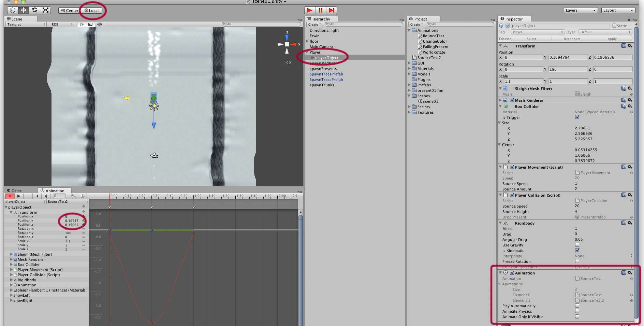
Task: Enable the Use Gravity checkbox
Action: pyautogui.click(x=577, y=245)
